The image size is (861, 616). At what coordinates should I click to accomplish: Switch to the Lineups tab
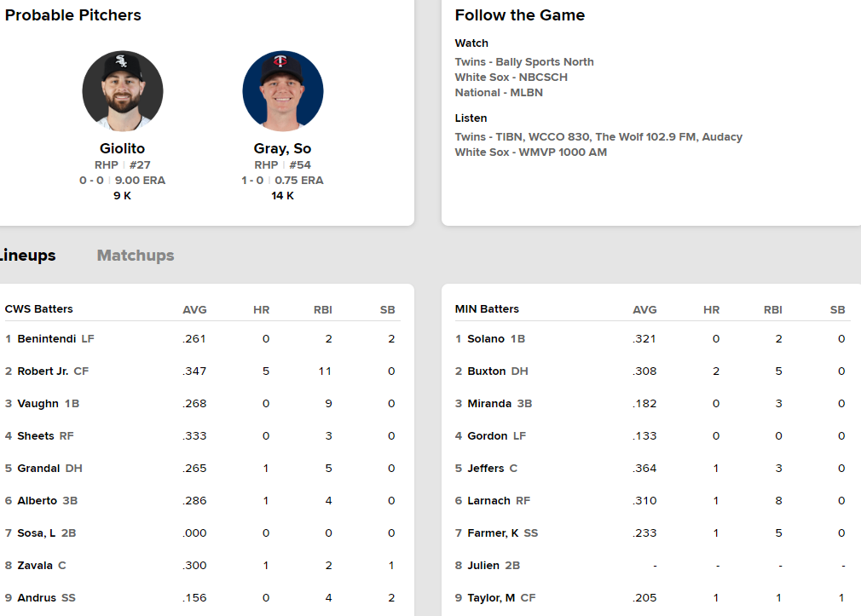click(28, 256)
